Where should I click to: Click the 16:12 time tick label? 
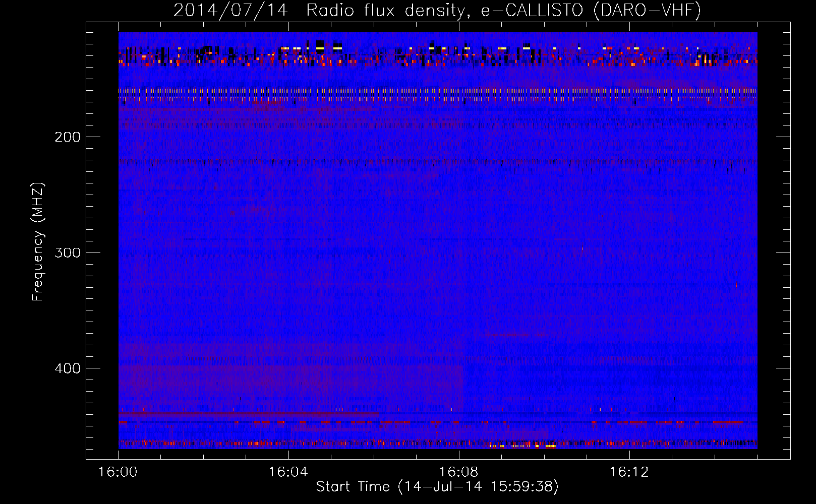(629, 472)
